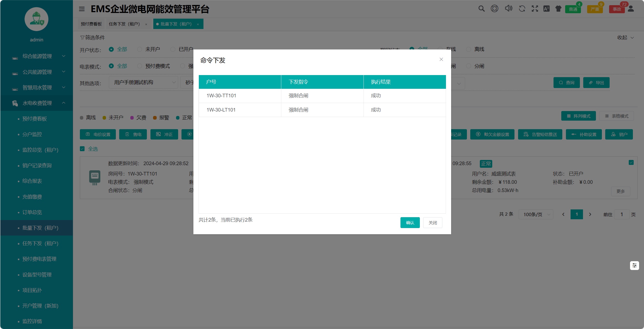This screenshot has width=644, height=329.
Task: Enter fullscreen with the expand icon
Action: click(535, 9)
